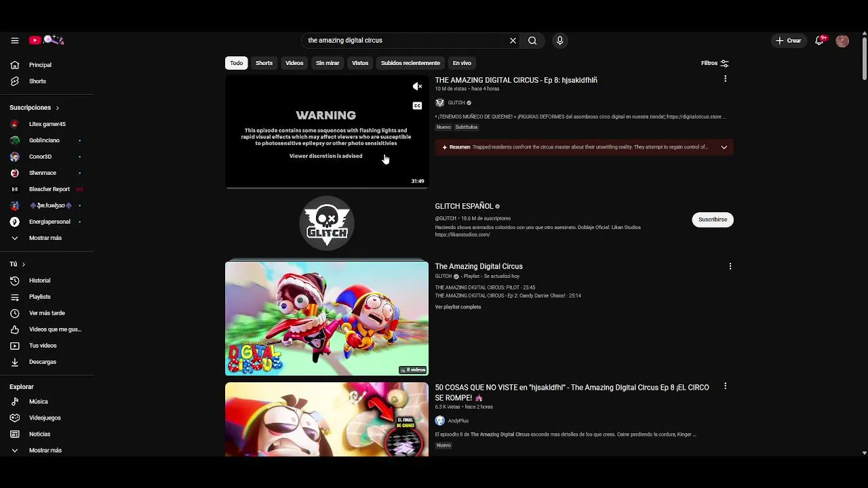Expand the Resumen summary chevron
The image size is (868, 488).
tap(724, 147)
